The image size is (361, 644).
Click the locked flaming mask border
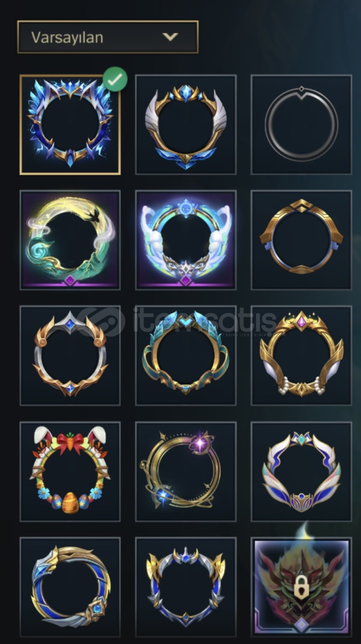(x=301, y=587)
